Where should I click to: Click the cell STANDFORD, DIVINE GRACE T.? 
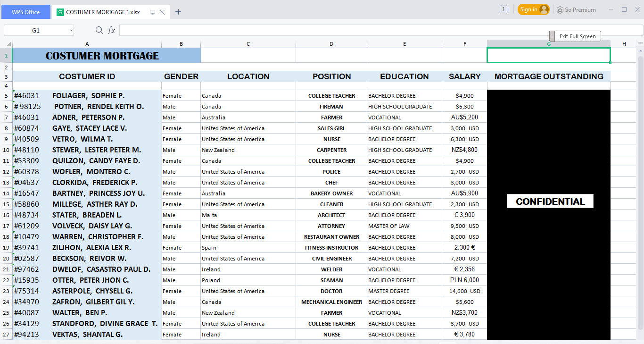point(87,324)
